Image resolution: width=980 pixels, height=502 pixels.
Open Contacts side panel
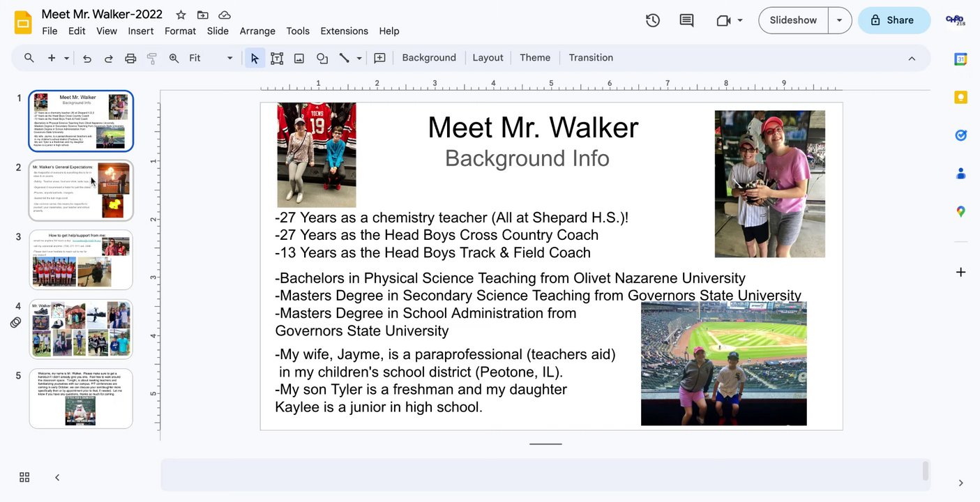coord(960,173)
